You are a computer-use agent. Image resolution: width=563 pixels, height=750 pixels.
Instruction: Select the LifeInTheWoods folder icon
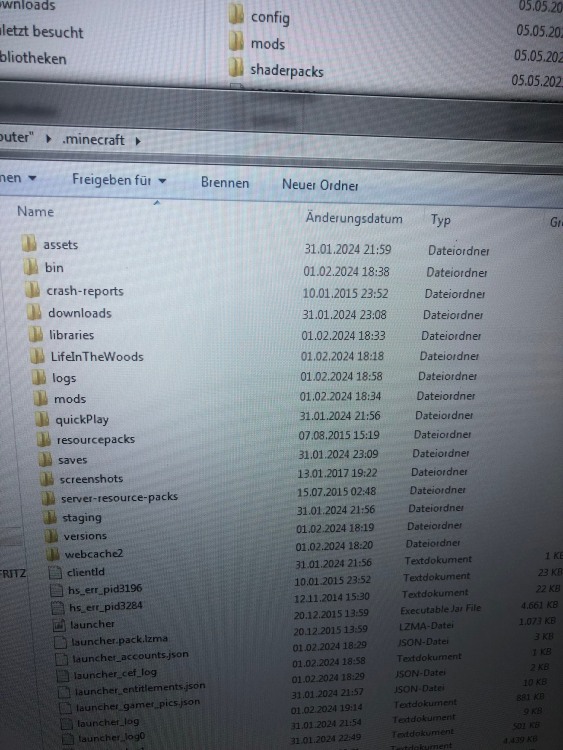pos(37,355)
